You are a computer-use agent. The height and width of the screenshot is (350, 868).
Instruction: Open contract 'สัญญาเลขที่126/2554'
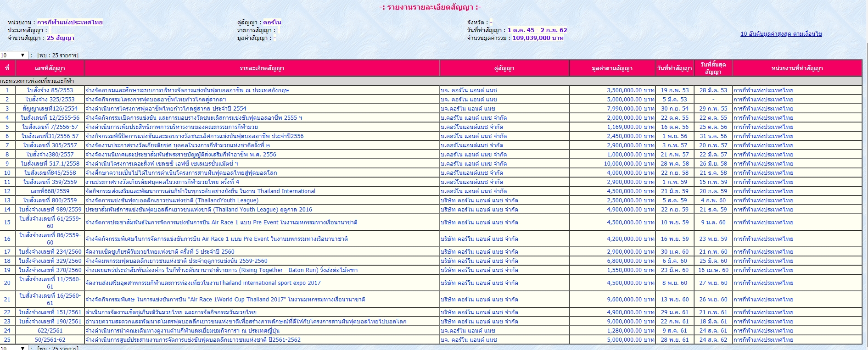click(50, 109)
